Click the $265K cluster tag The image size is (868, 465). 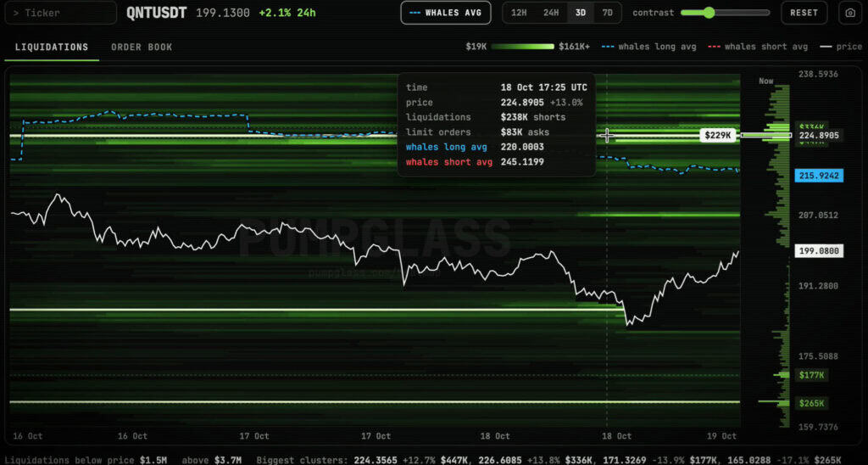click(811, 403)
